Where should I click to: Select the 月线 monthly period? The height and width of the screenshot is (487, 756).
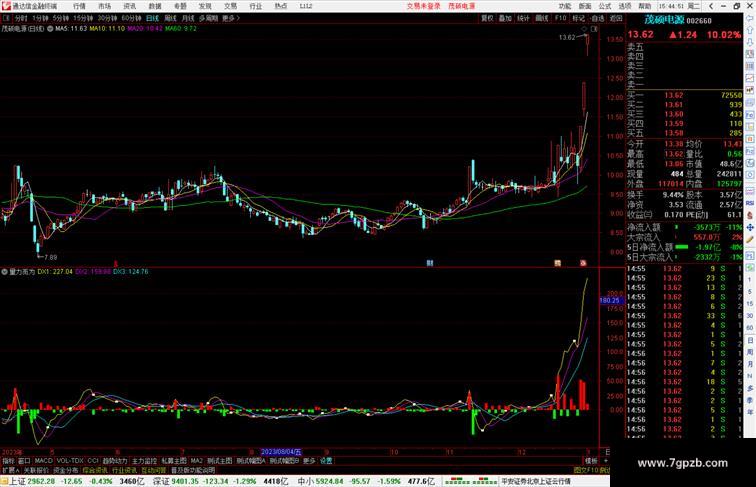point(188,18)
